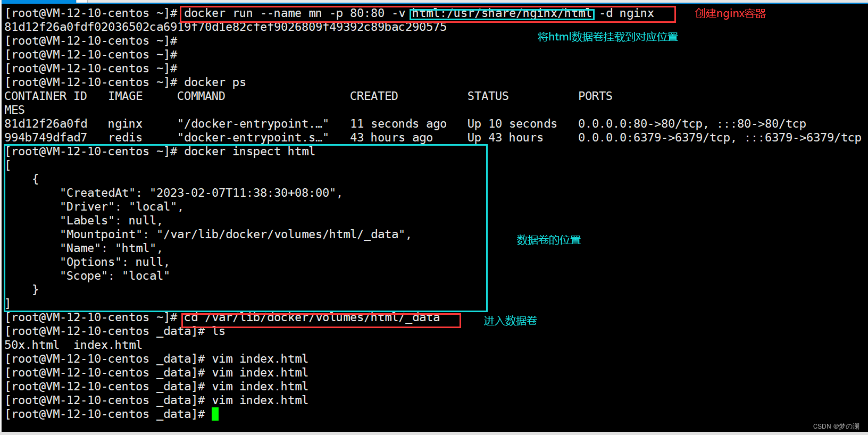Click the long container hash output line
The width and height of the screenshot is (868, 435).
(x=226, y=27)
